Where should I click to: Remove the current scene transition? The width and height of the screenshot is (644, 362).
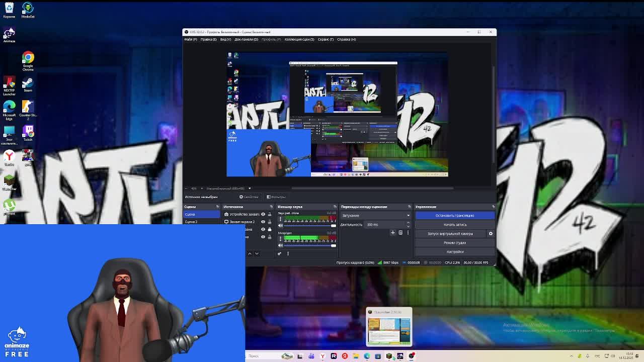click(x=400, y=233)
